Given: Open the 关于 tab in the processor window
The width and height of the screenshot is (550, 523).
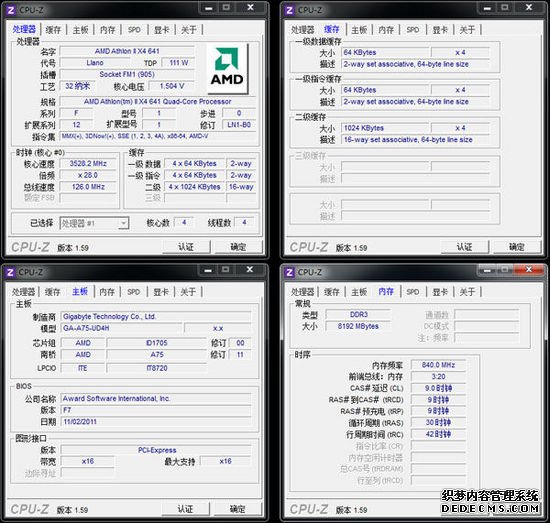Looking at the screenshot, I should click(189, 30).
